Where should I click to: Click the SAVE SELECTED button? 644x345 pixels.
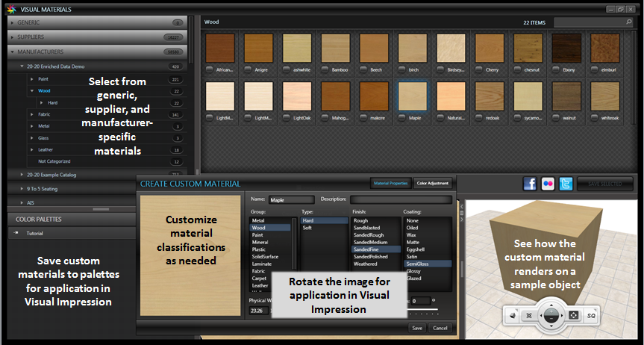(x=605, y=184)
